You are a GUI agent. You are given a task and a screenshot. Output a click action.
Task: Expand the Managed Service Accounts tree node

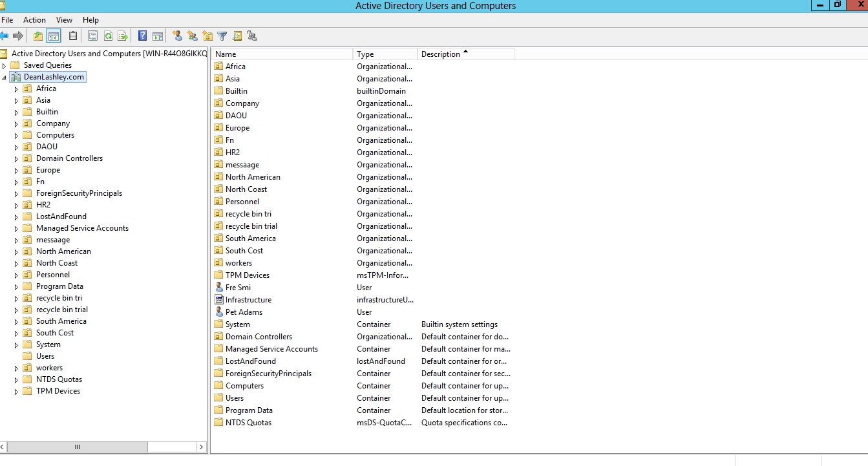[17, 228]
